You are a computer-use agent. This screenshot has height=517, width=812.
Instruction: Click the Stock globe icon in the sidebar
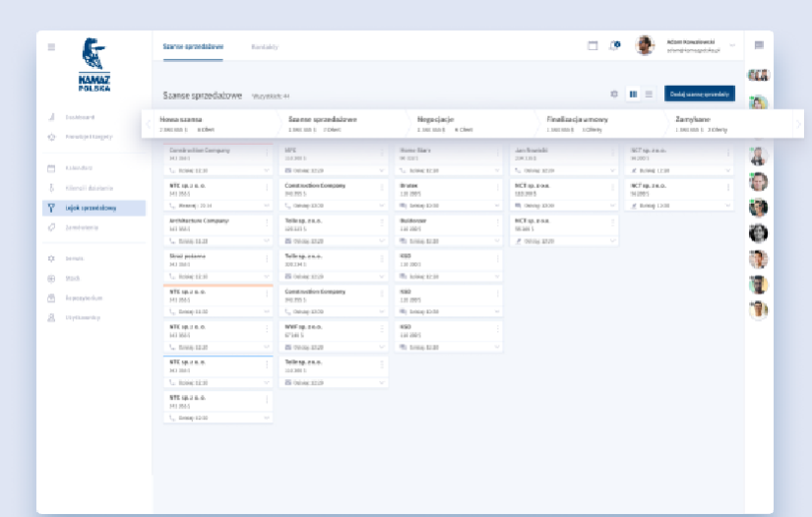[x=51, y=278]
